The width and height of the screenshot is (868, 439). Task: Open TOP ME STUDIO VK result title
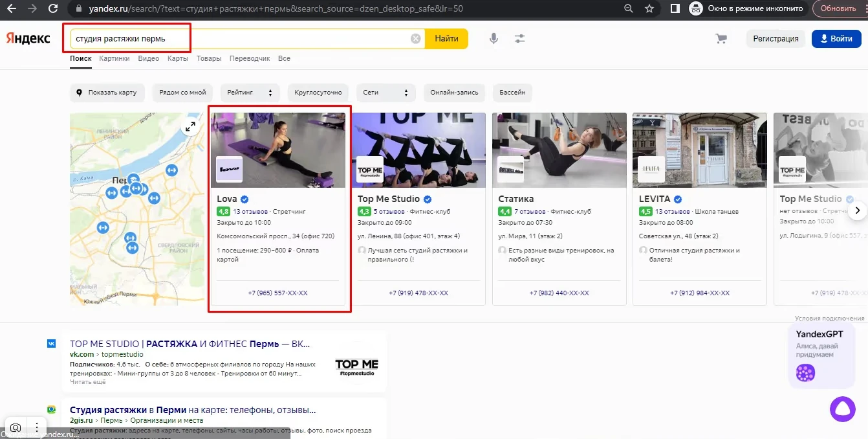[190, 344]
